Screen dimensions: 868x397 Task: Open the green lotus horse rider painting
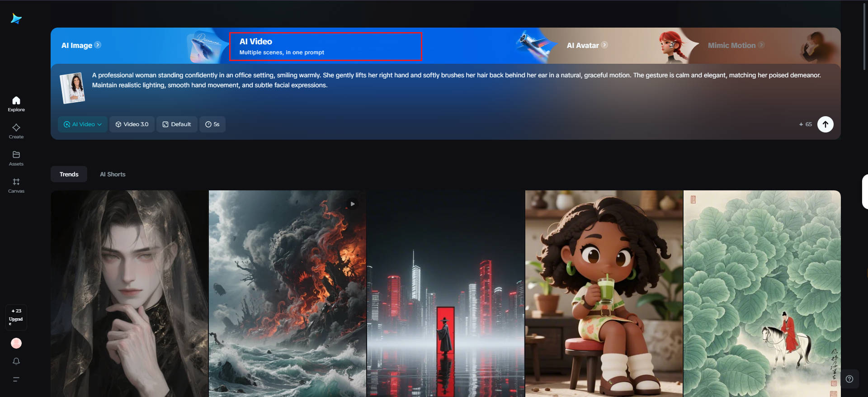pos(762,293)
